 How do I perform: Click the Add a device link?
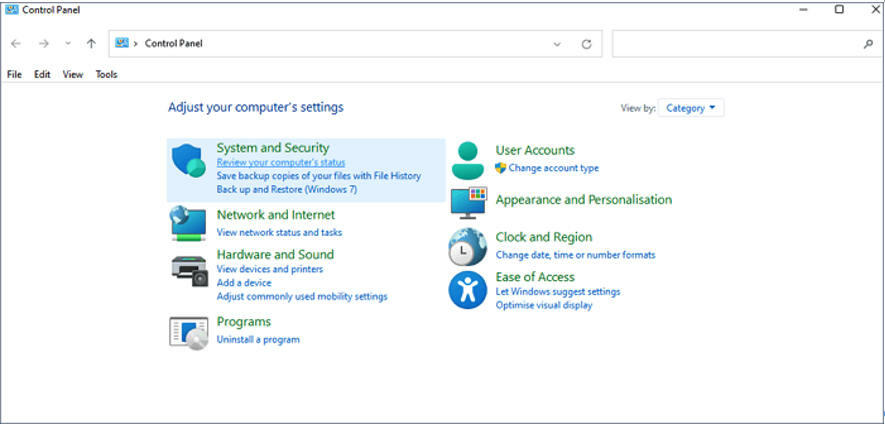[x=244, y=283]
